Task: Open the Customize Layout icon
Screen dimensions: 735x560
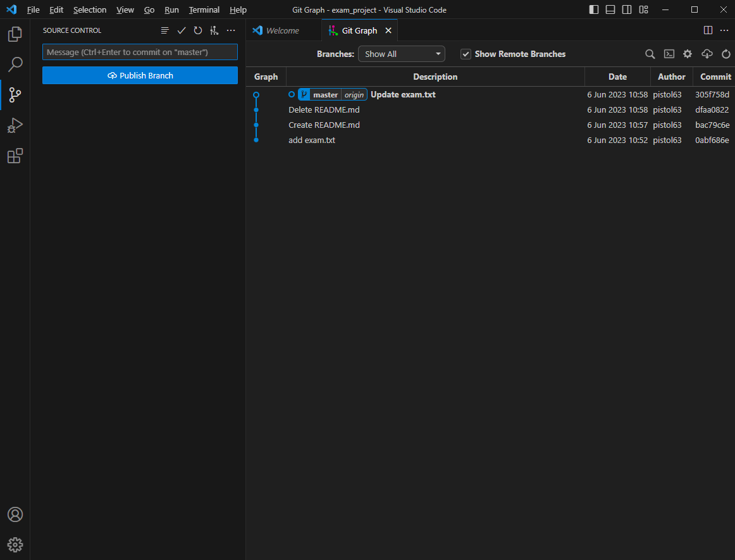Action: 643,10
